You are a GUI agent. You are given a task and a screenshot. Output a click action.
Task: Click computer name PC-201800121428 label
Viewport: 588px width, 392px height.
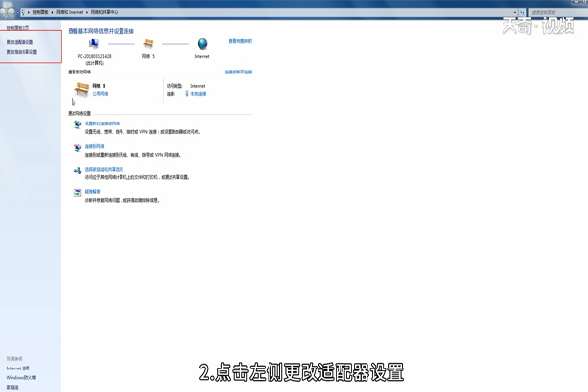coord(94,56)
